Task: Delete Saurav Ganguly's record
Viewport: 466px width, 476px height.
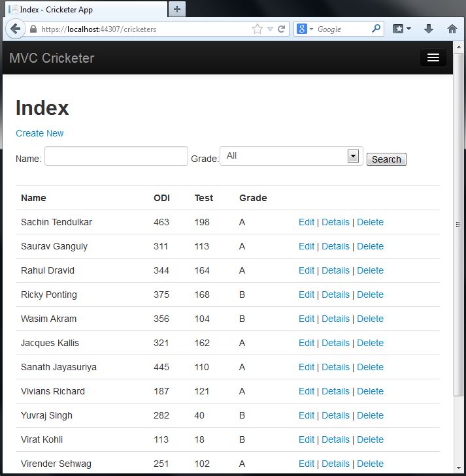Action: coord(370,246)
